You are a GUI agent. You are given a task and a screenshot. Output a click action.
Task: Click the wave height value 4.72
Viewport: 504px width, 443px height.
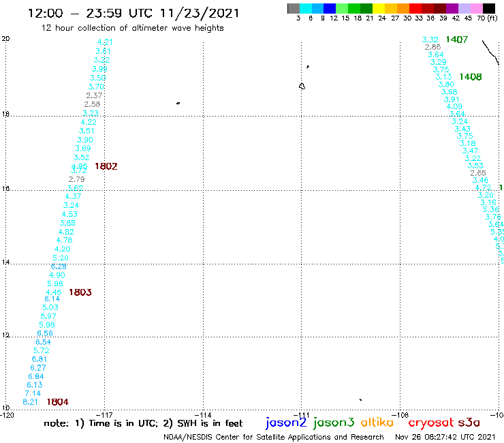483,187
